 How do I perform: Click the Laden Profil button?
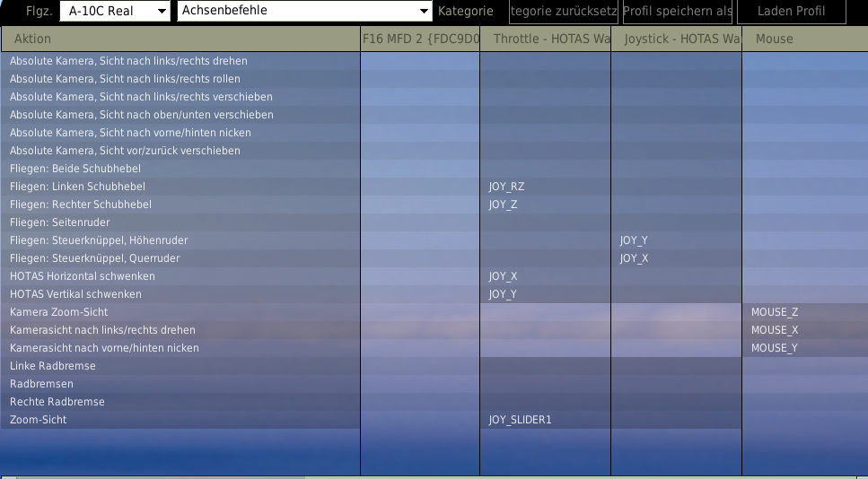792,11
